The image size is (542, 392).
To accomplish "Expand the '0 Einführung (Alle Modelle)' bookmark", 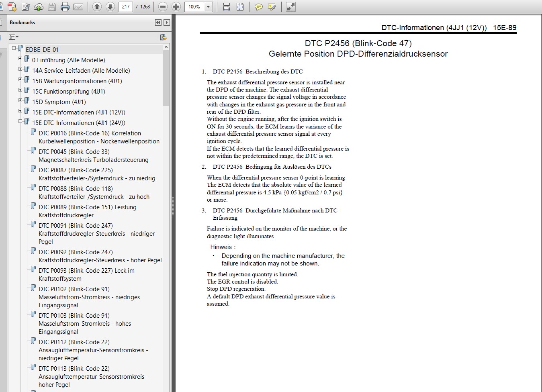I will tap(20, 59).
